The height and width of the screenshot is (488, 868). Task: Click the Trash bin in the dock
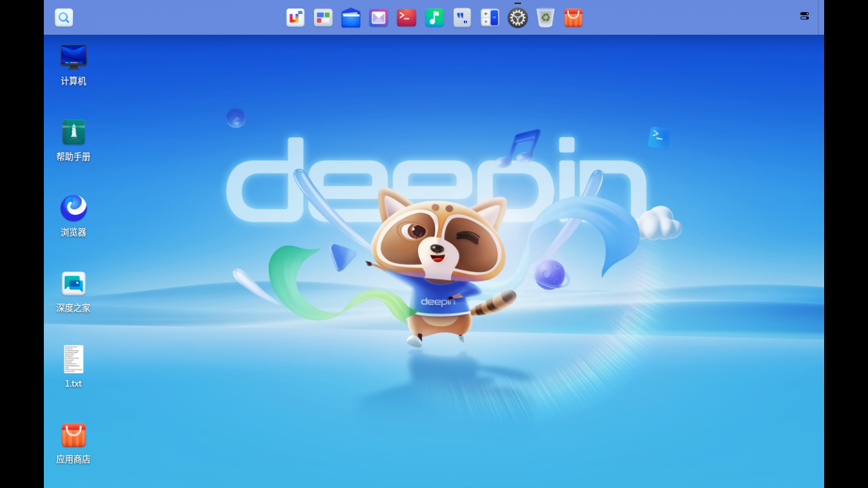(545, 17)
